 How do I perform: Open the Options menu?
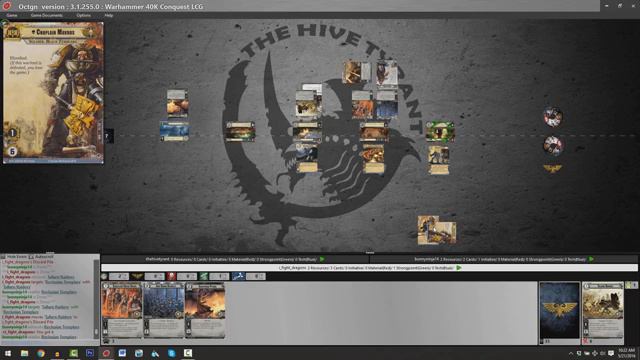pyautogui.click(x=83, y=16)
